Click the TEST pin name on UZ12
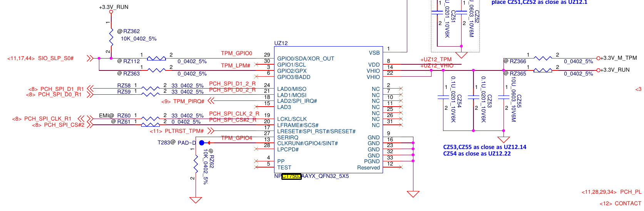644x211 pixels. pos(284,167)
